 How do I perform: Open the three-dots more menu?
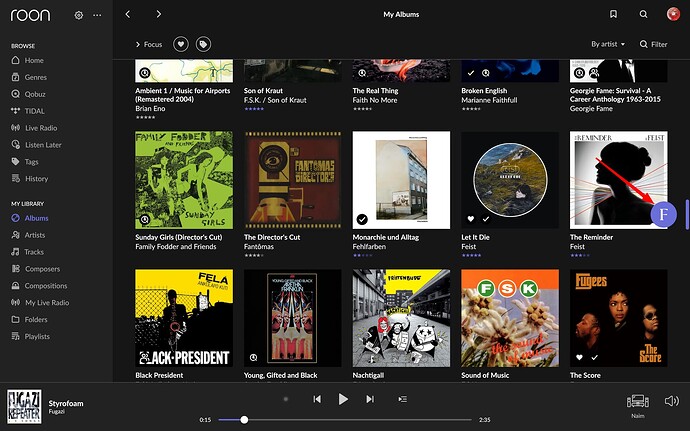97,15
